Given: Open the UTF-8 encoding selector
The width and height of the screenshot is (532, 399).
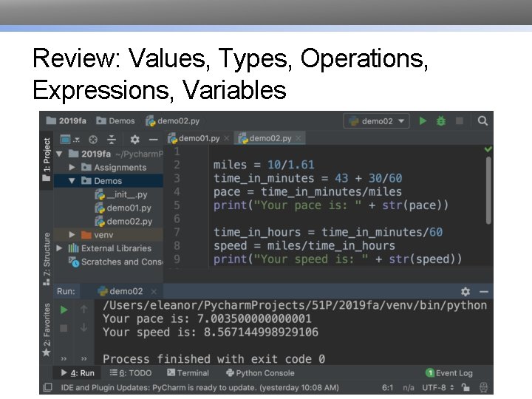Looking at the screenshot, I should pyautogui.click(x=437, y=387).
